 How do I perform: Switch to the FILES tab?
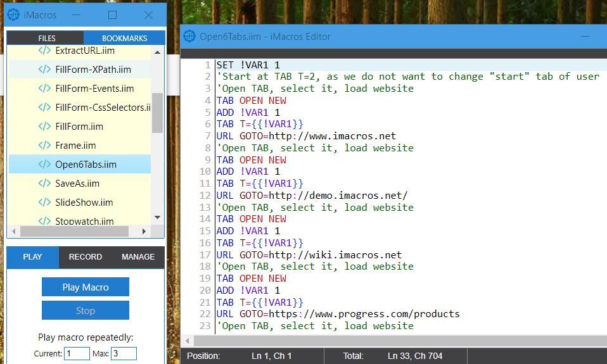[x=46, y=39]
